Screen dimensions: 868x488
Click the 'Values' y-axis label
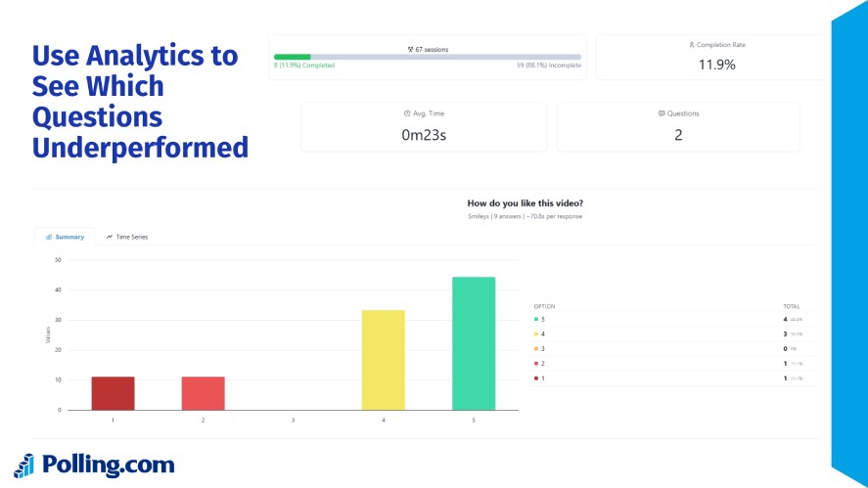48,334
